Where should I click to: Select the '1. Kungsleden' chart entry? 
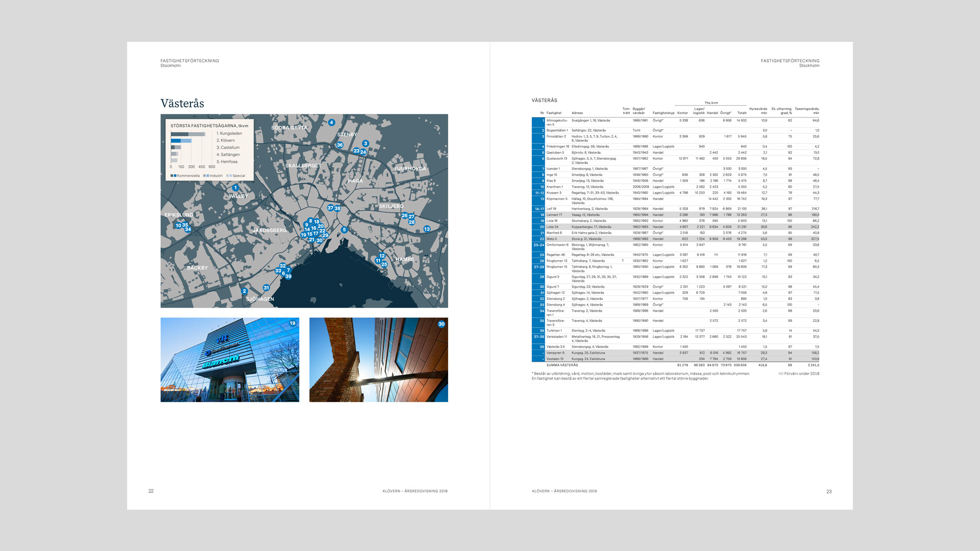click(x=229, y=133)
